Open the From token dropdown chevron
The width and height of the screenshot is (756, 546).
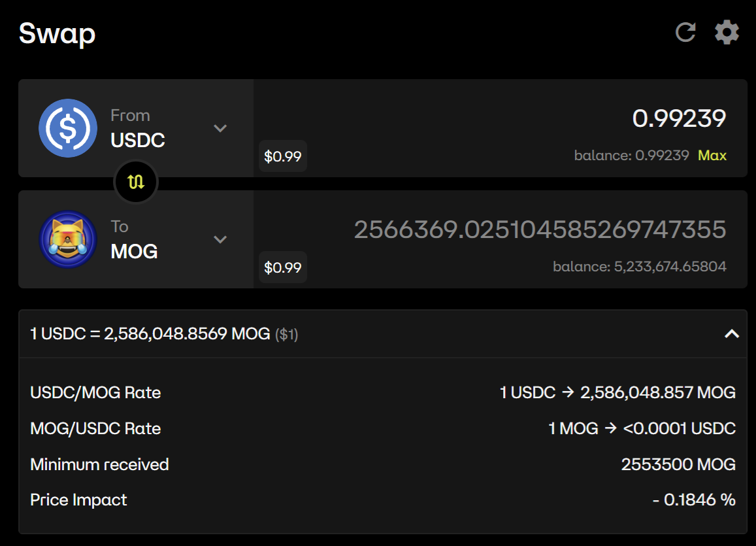[220, 128]
